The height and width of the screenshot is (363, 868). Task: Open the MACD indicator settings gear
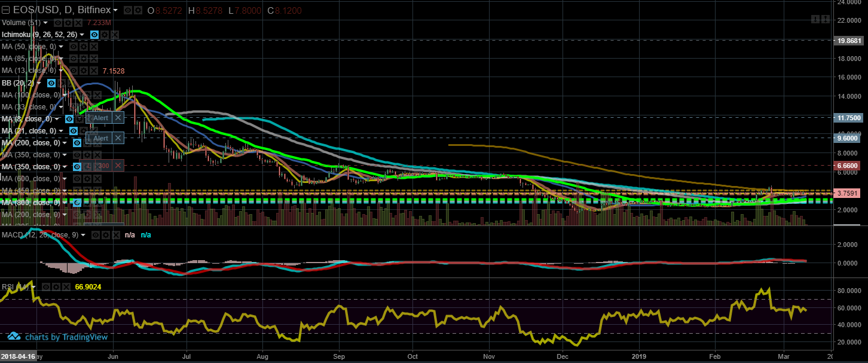(x=106, y=235)
